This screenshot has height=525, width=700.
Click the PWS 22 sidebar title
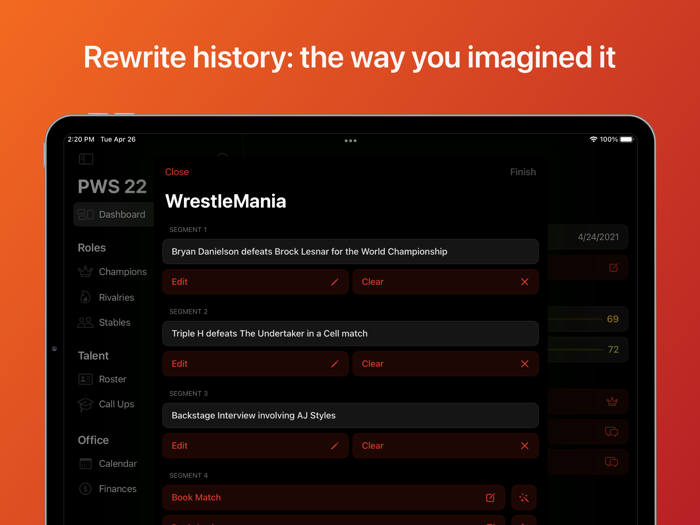coord(112,187)
